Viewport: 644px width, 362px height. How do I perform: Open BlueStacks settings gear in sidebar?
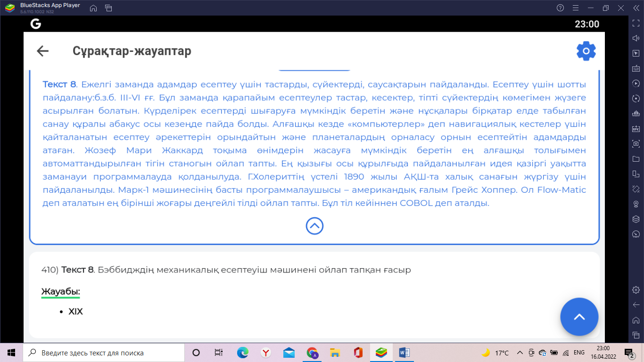(x=636, y=289)
